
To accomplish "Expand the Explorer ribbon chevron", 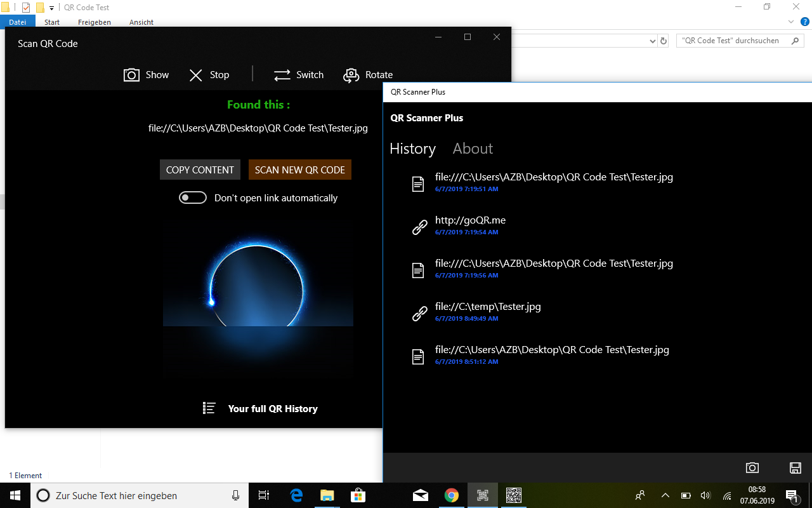I will (790, 22).
